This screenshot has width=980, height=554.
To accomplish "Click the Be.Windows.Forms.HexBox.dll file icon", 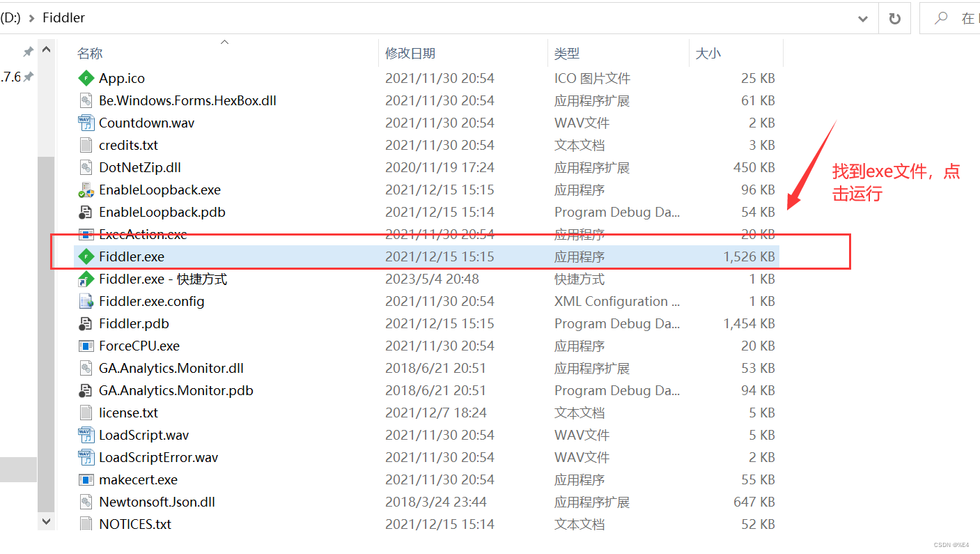I will pos(86,100).
